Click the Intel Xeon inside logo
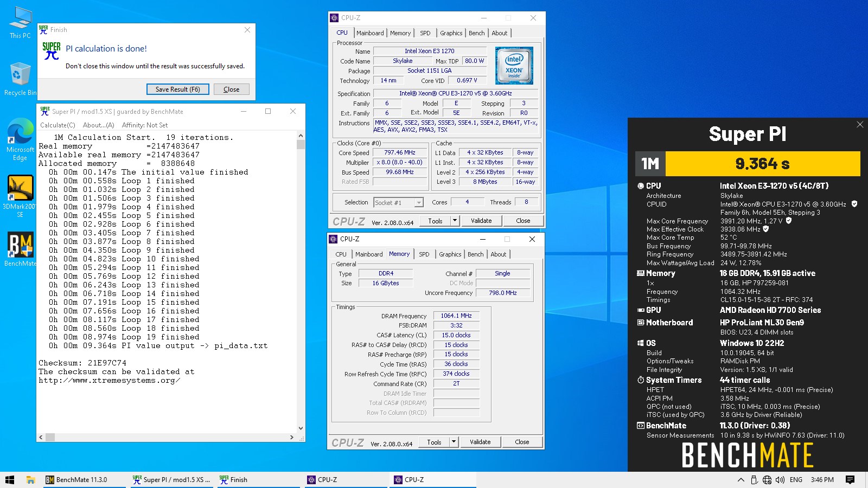The height and width of the screenshot is (488, 868). (514, 65)
